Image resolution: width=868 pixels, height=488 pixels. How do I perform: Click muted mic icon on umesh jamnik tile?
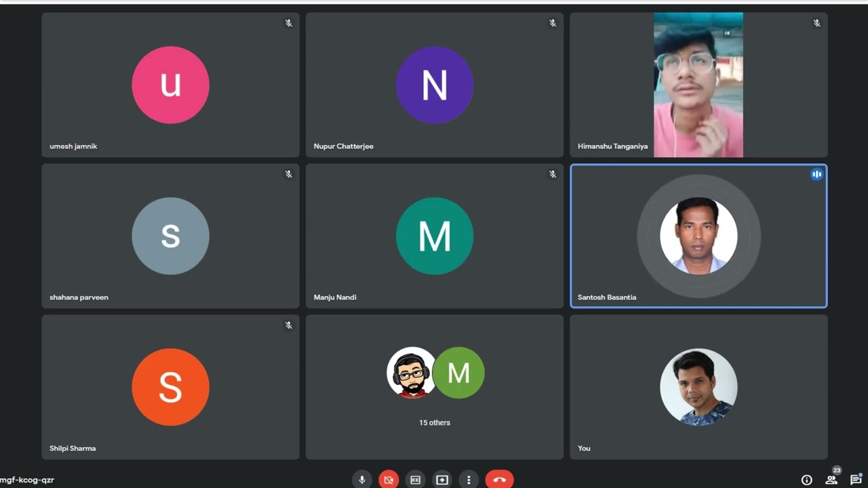tap(289, 23)
